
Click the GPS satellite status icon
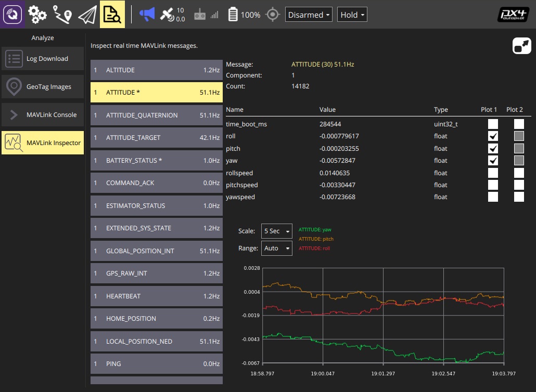[x=168, y=15]
